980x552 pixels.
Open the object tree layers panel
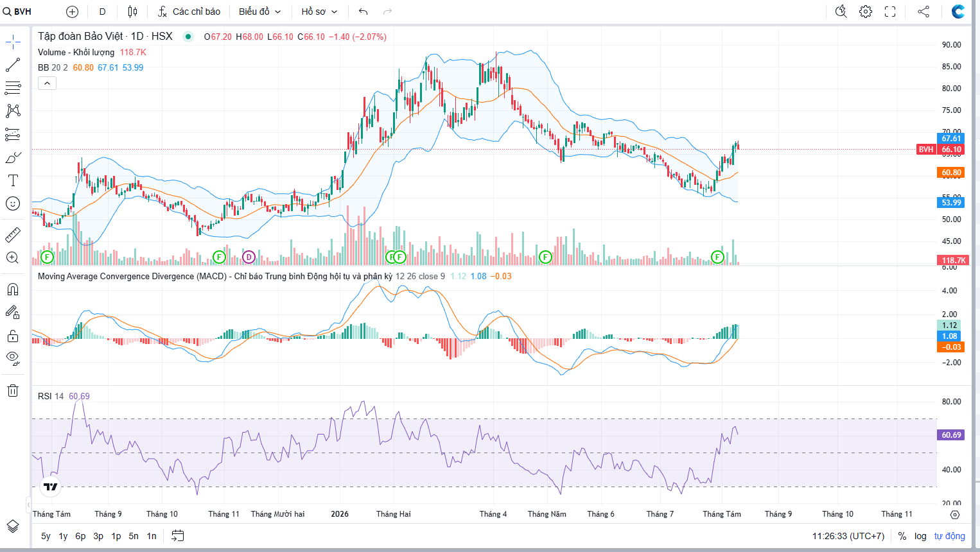[x=13, y=526]
